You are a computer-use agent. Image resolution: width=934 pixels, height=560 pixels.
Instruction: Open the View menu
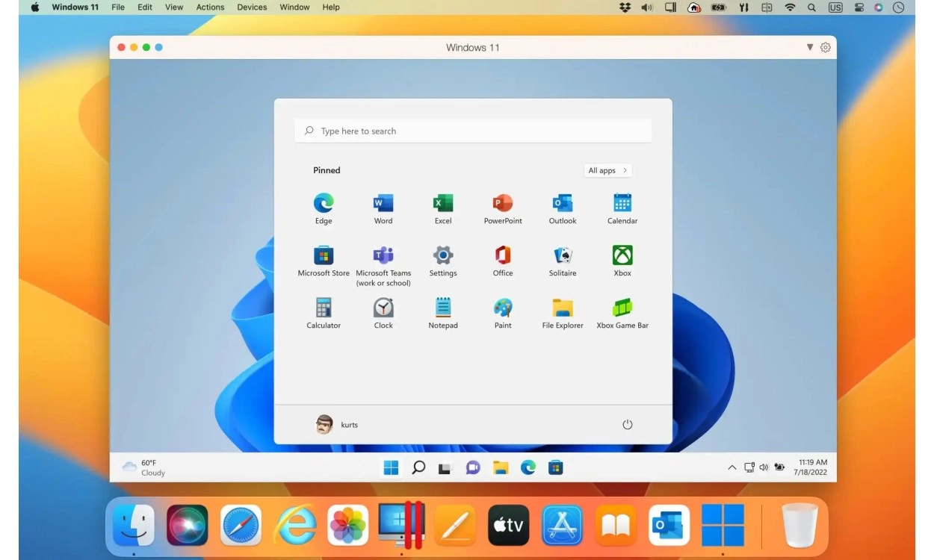pos(174,7)
